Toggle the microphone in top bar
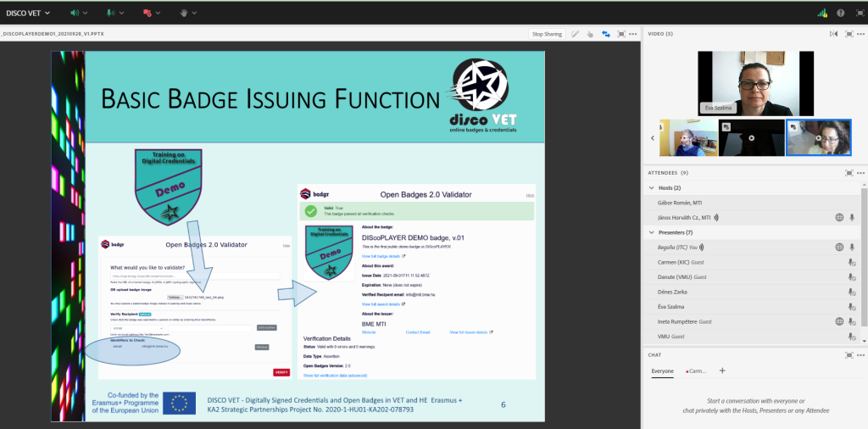Screen dimensions: 868x429 point(110,13)
